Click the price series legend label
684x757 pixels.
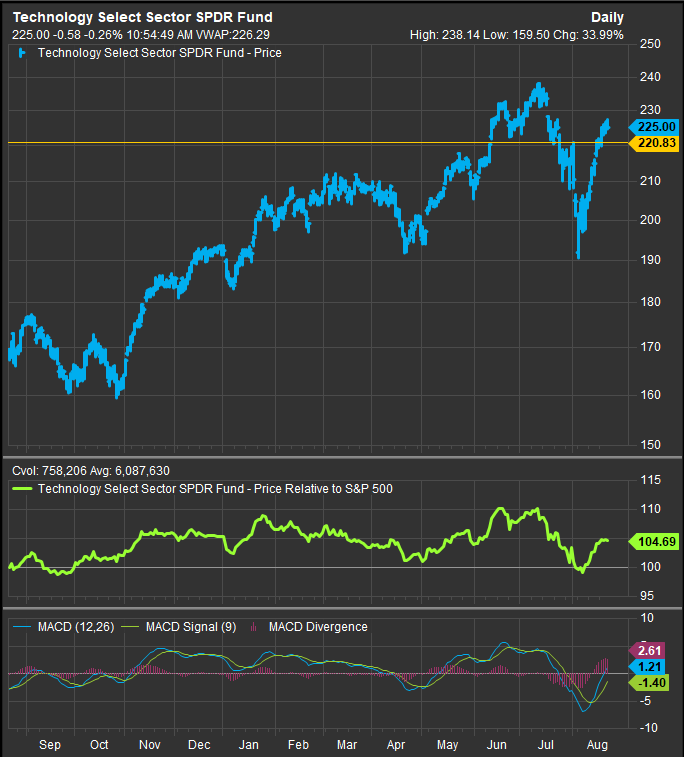tap(160, 53)
